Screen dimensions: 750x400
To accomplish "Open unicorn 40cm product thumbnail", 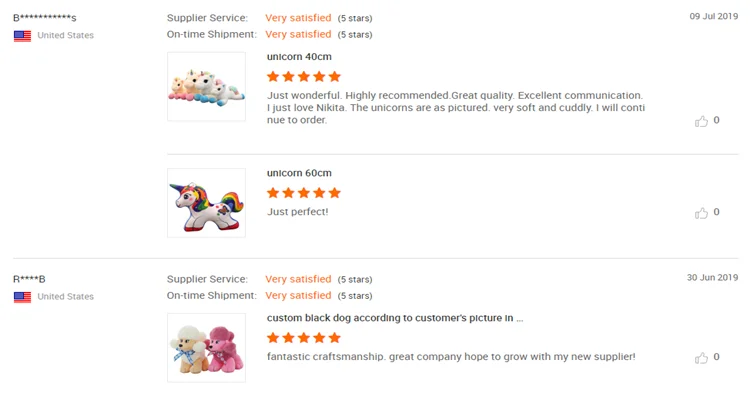I will (x=206, y=87).
